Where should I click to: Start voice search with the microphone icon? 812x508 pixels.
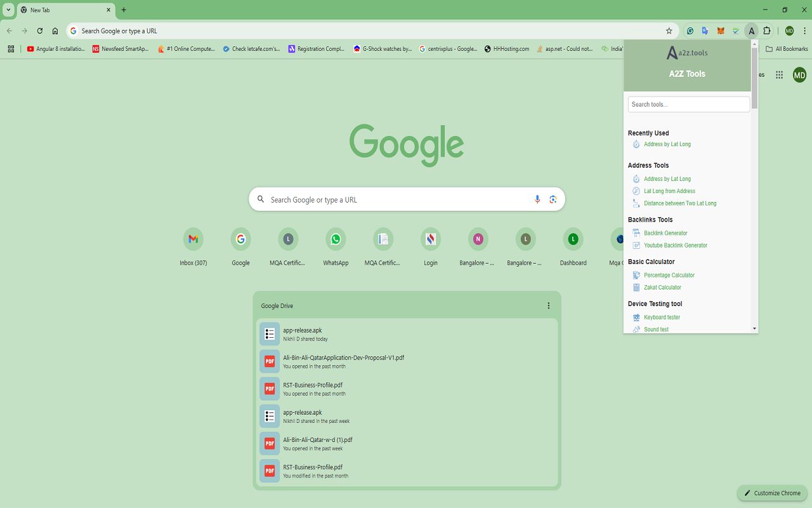coord(537,199)
